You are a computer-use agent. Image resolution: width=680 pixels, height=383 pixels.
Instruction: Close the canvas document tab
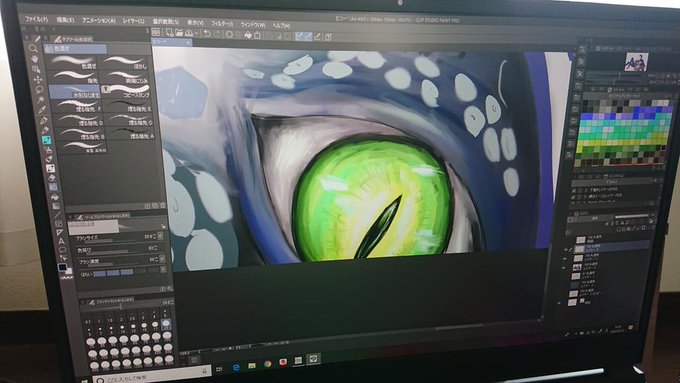pos(188,43)
